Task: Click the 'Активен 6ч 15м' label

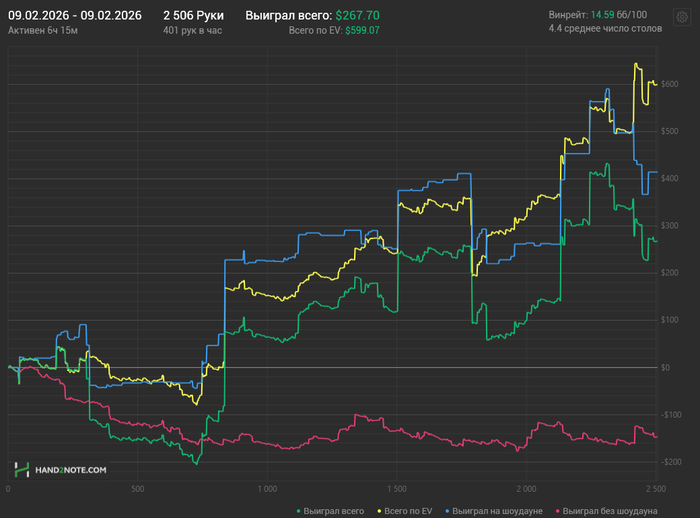Action: (43, 30)
